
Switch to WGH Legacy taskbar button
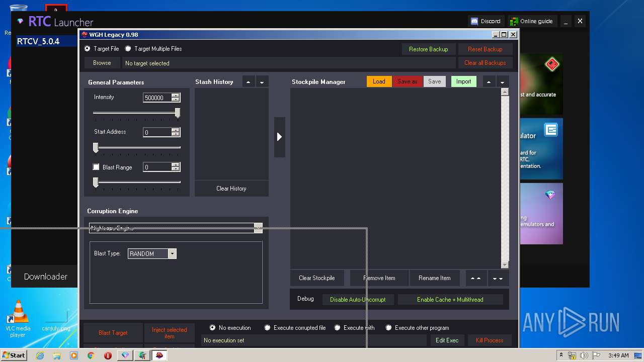pyautogui.click(x=159, y=355)
